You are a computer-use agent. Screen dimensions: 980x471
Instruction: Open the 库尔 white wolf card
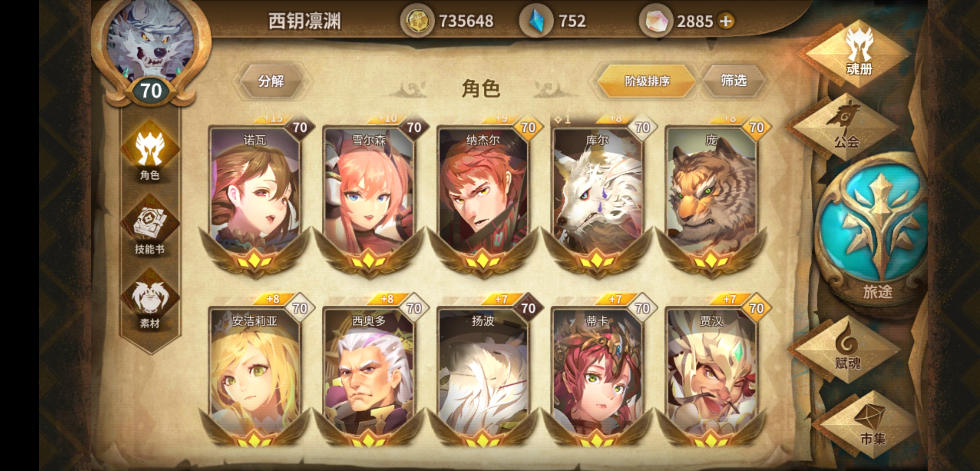597,196
